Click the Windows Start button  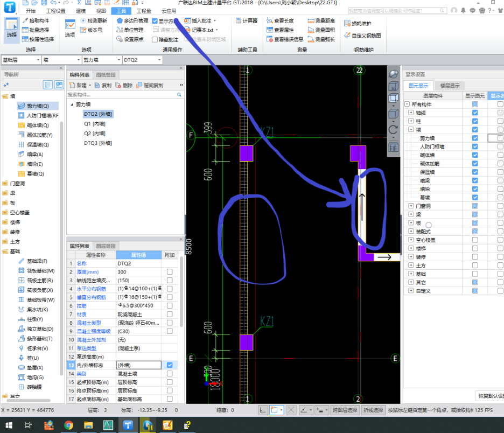(9, 425)
